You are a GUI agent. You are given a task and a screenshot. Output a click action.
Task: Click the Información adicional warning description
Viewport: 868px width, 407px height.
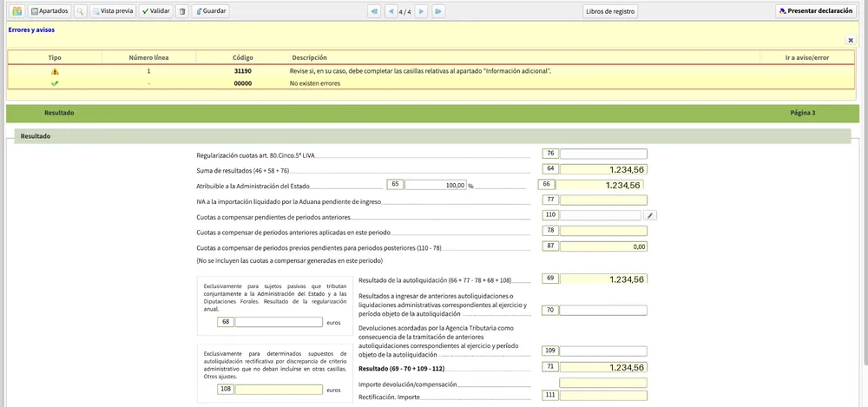coord(420,71)
